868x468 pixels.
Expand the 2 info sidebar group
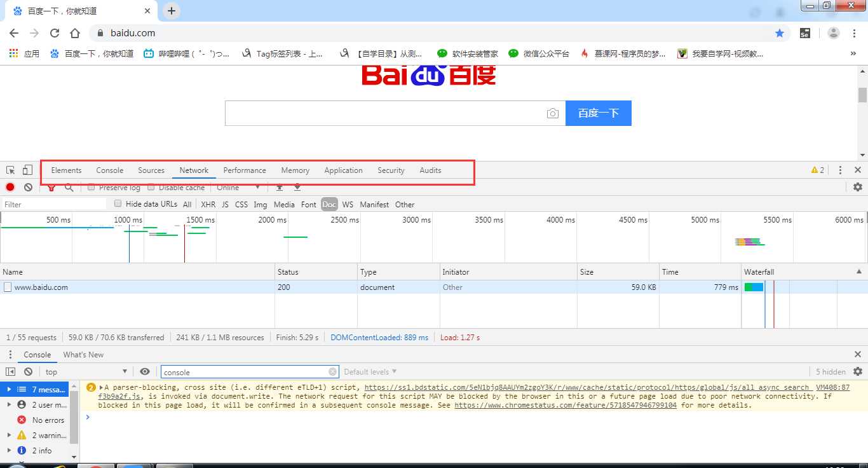click(9, 451)
